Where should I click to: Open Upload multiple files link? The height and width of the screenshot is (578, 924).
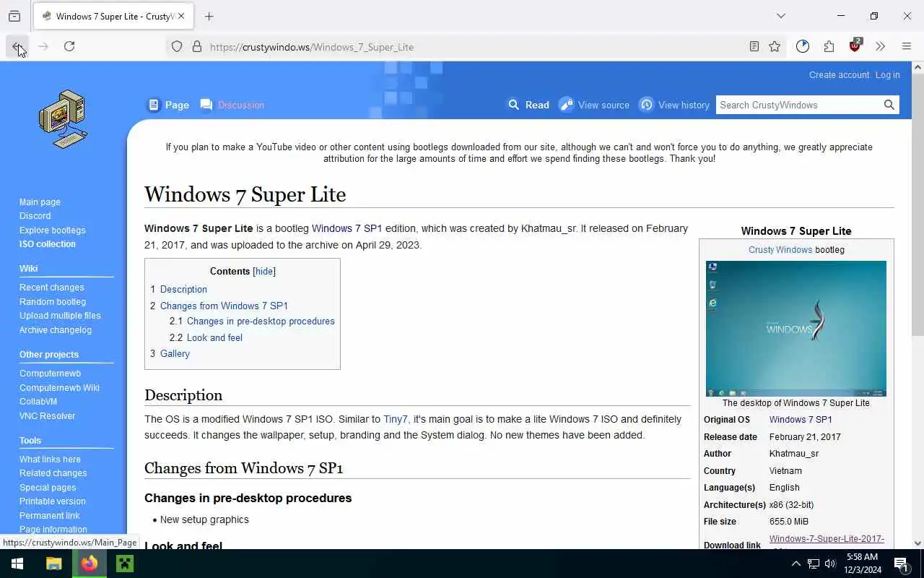[60, 316]
